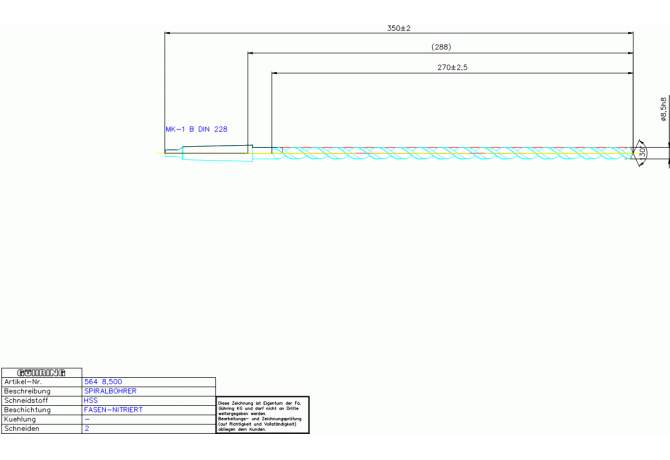This screenshot has height=460, width=670.
Task: Click the 130° point angle symbol
Action: tap(640, 152)
